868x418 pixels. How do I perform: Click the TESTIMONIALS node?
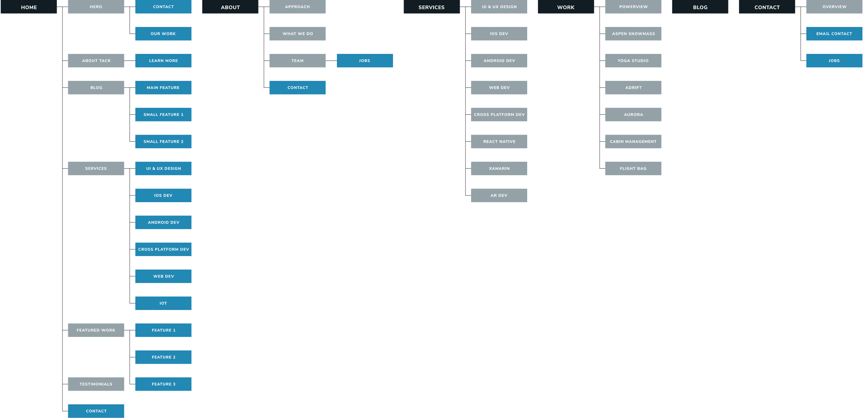(96, 384)
